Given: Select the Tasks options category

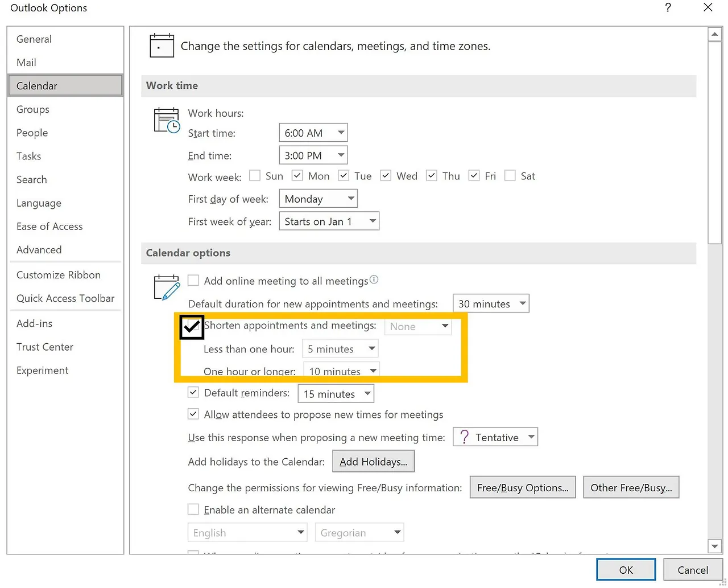Looking at the screenshot, I should 65,155.
